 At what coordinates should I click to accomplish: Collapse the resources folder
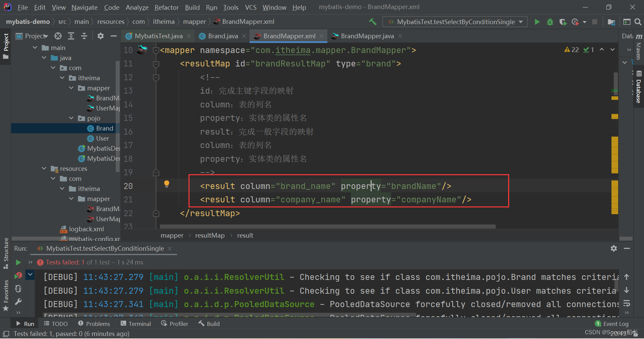(x=44, y=168)
